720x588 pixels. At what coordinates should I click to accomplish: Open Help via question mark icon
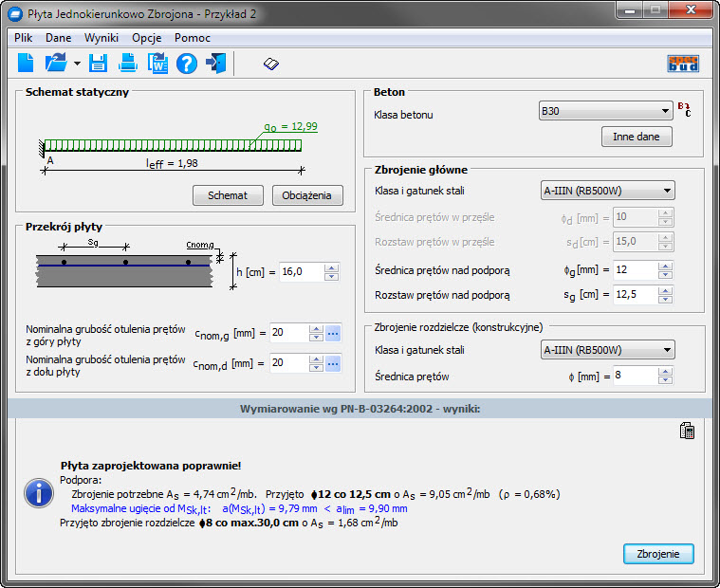(x=187, y=64)
